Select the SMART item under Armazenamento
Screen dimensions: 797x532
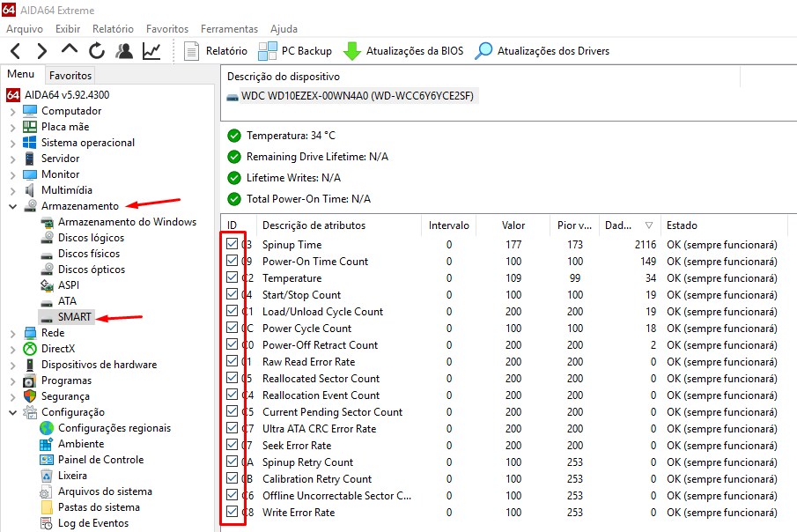pyautogui.click(x=74, y=317)
